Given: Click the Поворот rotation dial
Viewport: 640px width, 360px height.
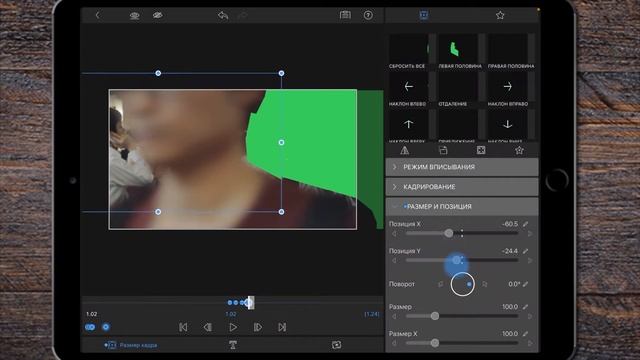Looking at the screenshot, I should (x=462, y=284).
